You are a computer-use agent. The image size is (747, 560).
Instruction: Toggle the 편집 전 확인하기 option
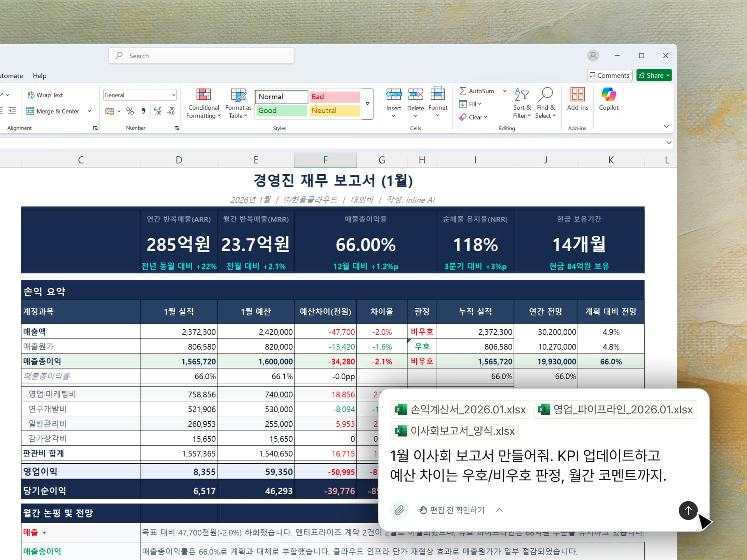(x=452, y=510)
